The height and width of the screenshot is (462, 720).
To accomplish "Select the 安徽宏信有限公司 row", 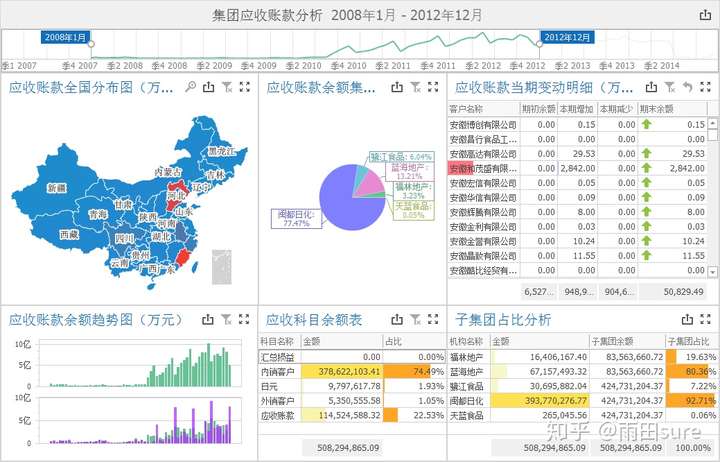I will coord(577,183).
